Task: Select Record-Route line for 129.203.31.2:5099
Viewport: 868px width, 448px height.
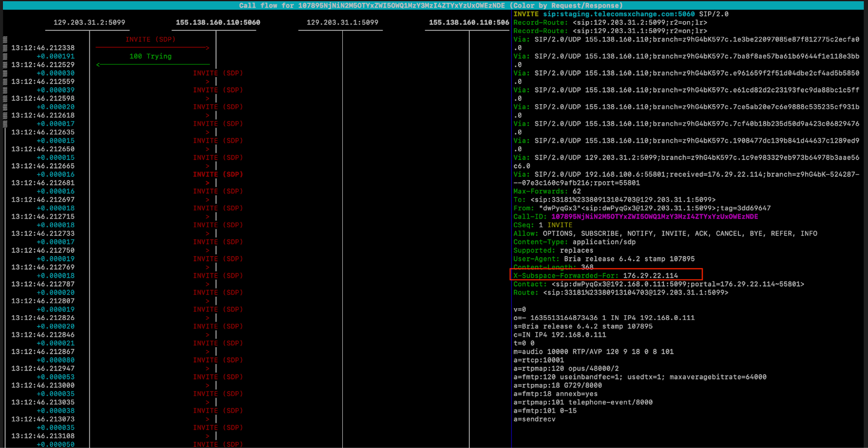Action: [610, 23]
